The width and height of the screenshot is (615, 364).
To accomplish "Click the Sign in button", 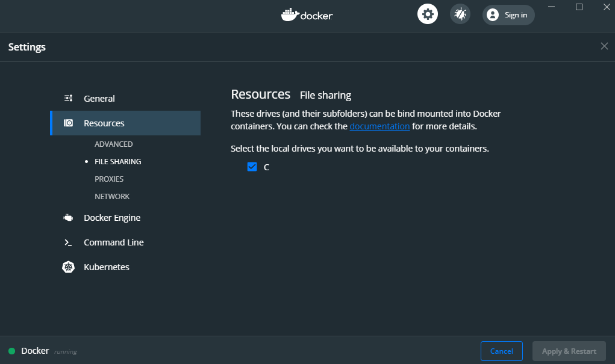I will (508, 15).
